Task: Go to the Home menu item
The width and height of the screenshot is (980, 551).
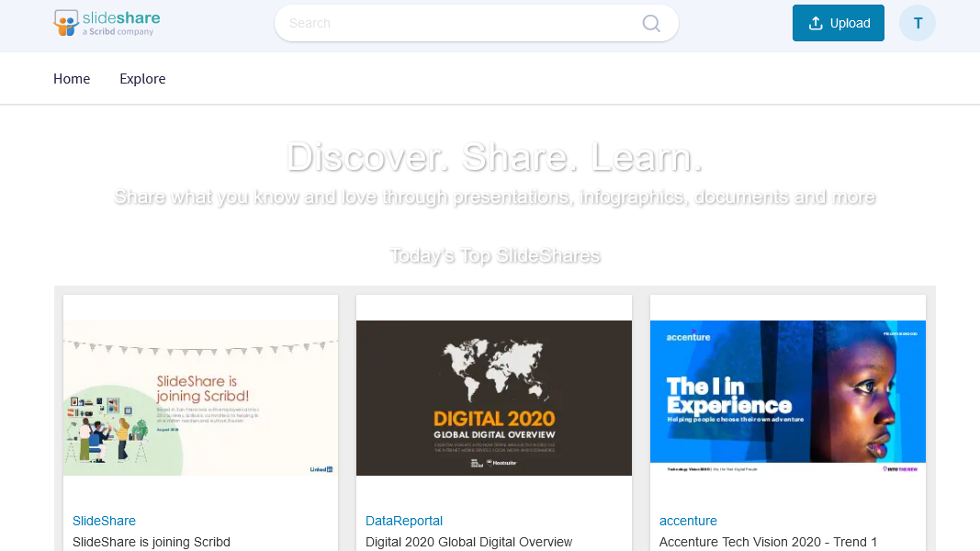Action: [72, 79]
